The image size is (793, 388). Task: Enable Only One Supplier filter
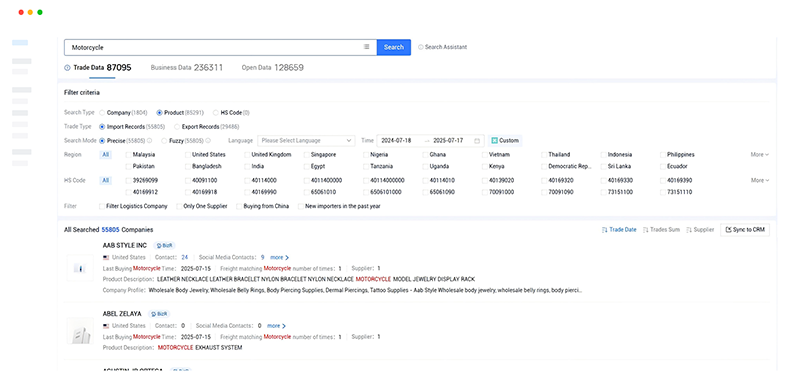[179, 206]
